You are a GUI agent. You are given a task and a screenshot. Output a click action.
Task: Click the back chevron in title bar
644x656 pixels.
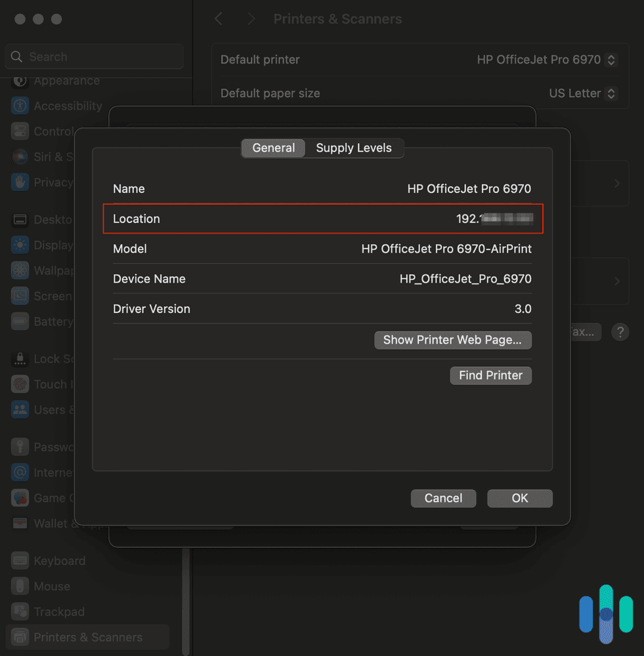point(219,20)
